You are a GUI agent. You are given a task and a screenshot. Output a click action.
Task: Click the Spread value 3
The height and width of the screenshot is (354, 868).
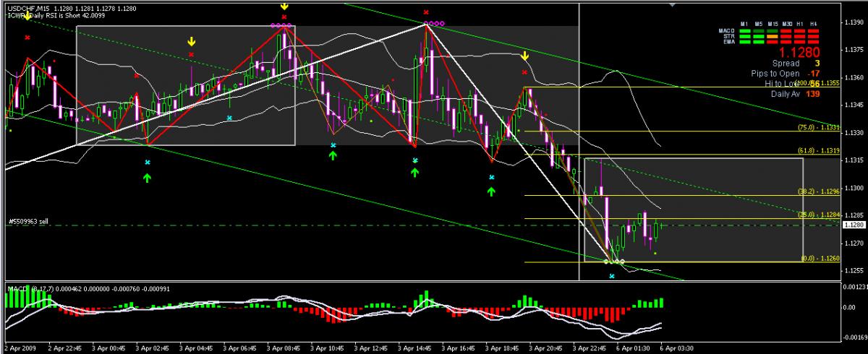click(x=817, y=64)
